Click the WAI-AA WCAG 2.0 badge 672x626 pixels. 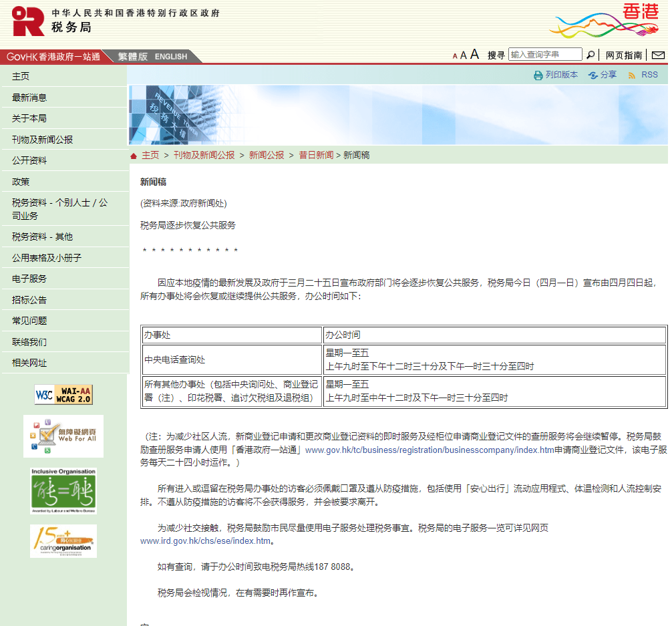(x=63, y=394)
